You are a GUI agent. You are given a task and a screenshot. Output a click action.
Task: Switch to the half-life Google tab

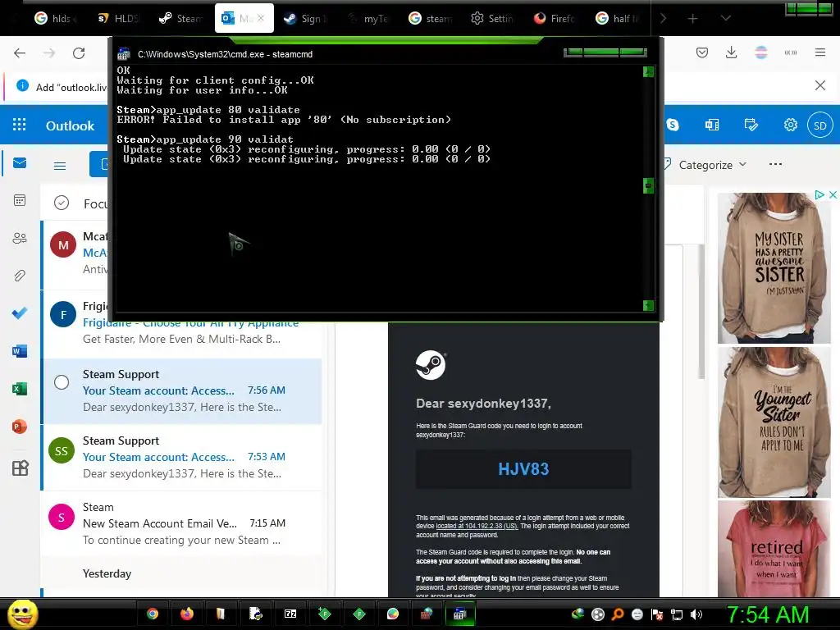click(617, 18)
